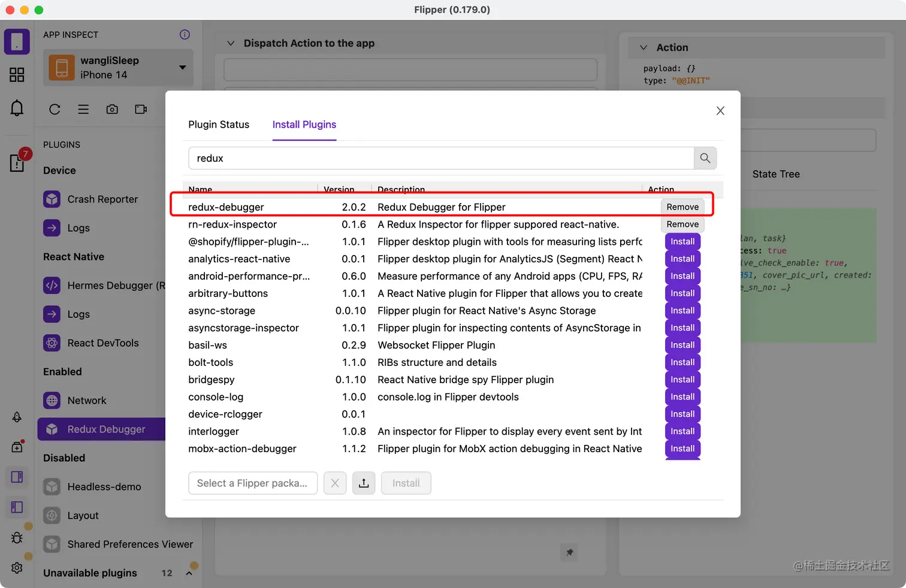Image resolution: width=906 pixels, height=588 pixels.
Task: Click the upload package file icon
Action: (x=364, y=483)
